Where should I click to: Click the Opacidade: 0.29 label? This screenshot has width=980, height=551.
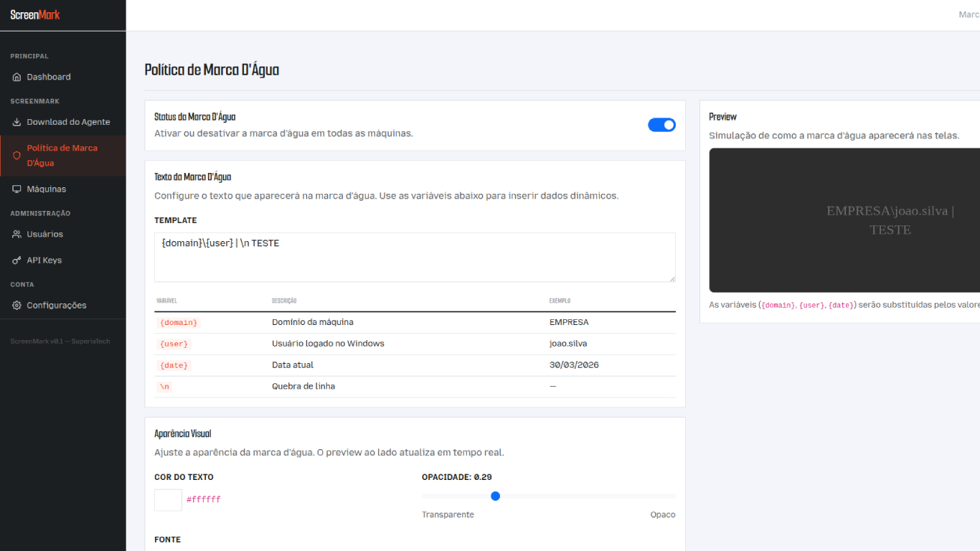[x=457, y=477]
